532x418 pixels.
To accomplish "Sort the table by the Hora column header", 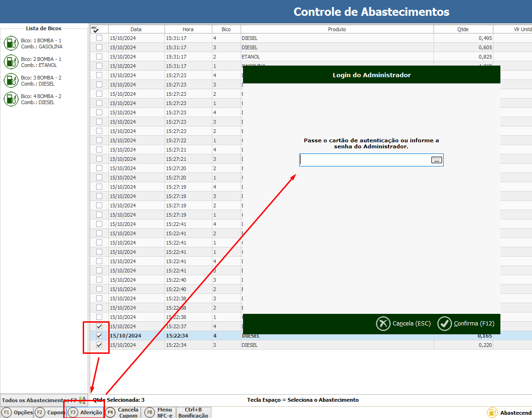I will point(188,29).
